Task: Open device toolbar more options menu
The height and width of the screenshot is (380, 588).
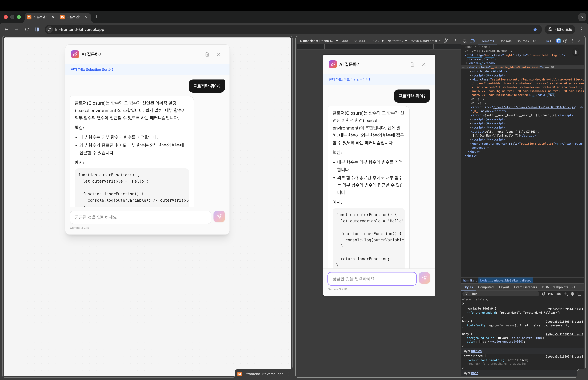Action: coord(455,41)
